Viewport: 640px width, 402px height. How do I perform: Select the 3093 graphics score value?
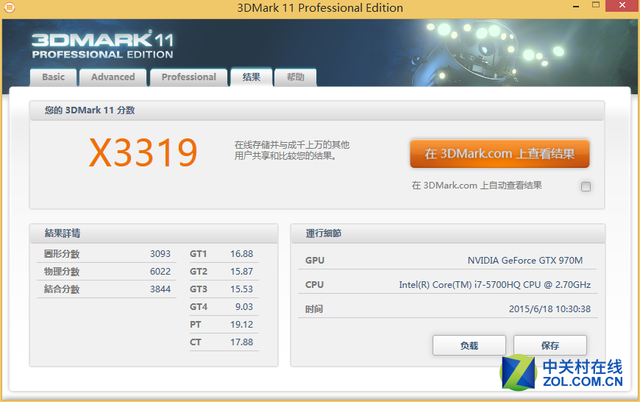[x=160, y=254]
